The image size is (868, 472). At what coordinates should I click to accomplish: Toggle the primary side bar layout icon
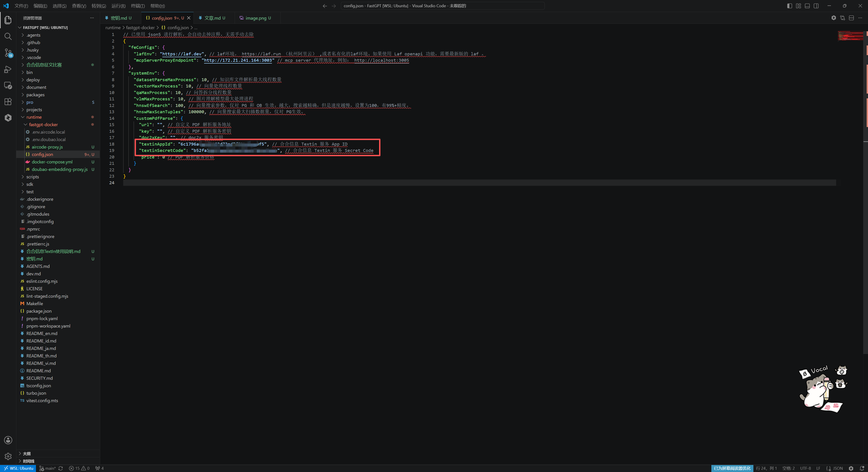click(790, 6)
